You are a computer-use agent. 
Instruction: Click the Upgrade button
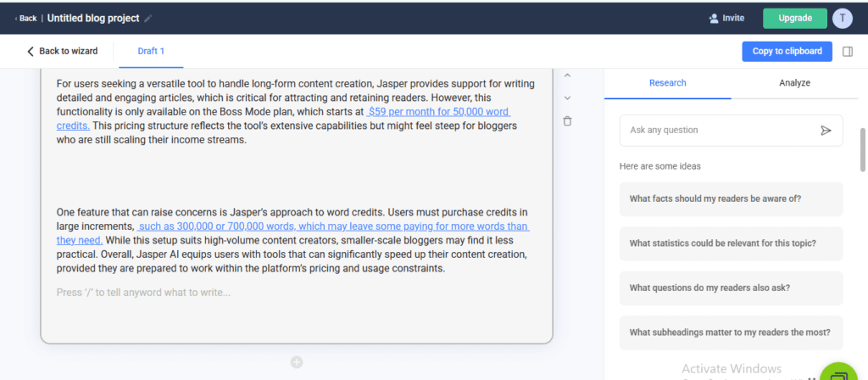[795, 19]
